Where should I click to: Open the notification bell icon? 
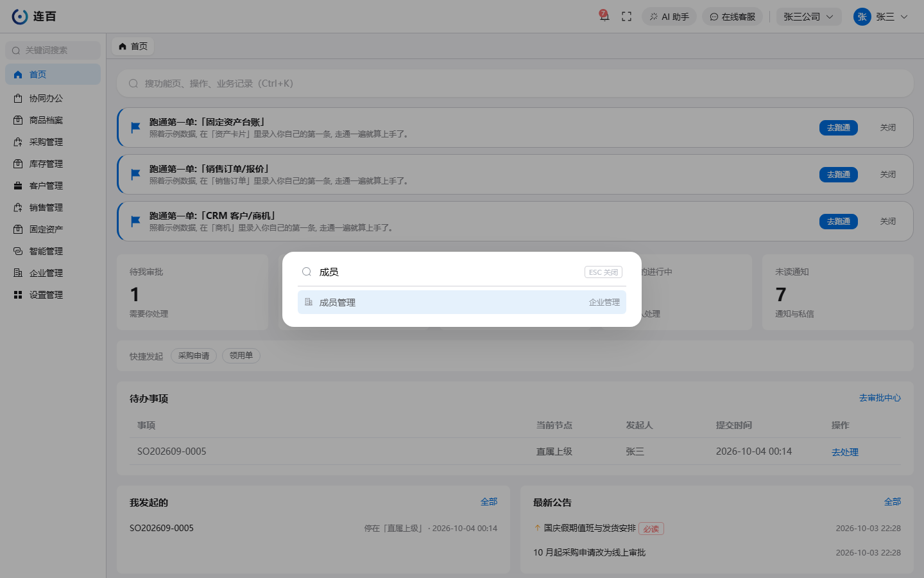(604, 16)
